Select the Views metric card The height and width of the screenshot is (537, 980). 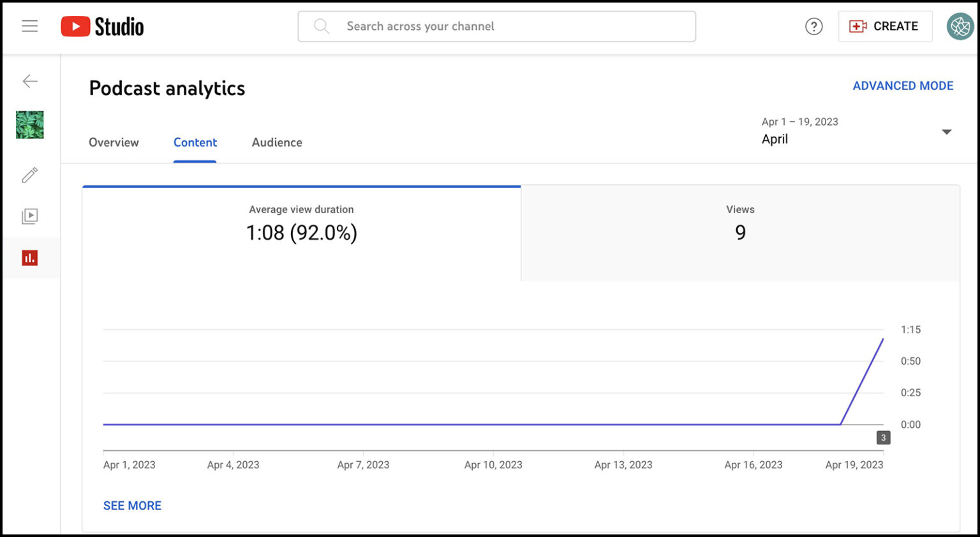click(x=740, y=233)
